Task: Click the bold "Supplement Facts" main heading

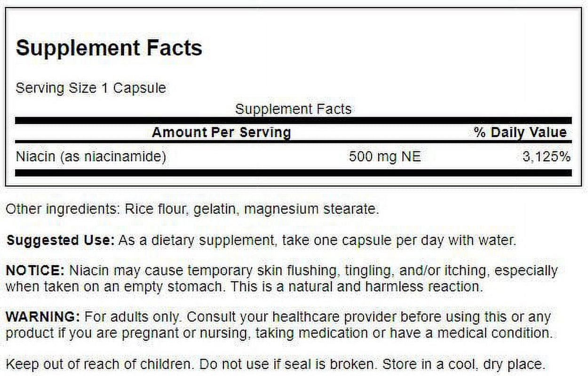Action: click(x=109, y=48)
